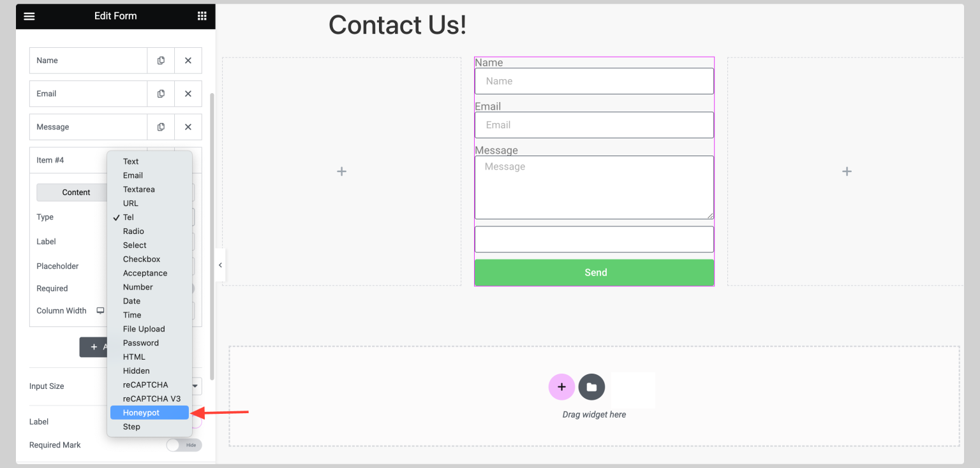Image resolution: width=980 pixels, height=468 pixels.
Task: Choose Tel from the field type list
Action: (128, 217)
